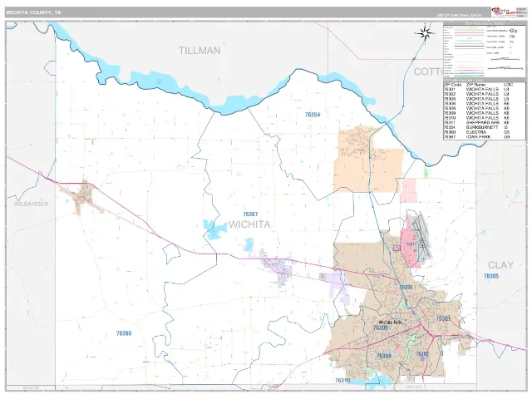Select the 76308 row in the ZIP index table

click(484, 108)
